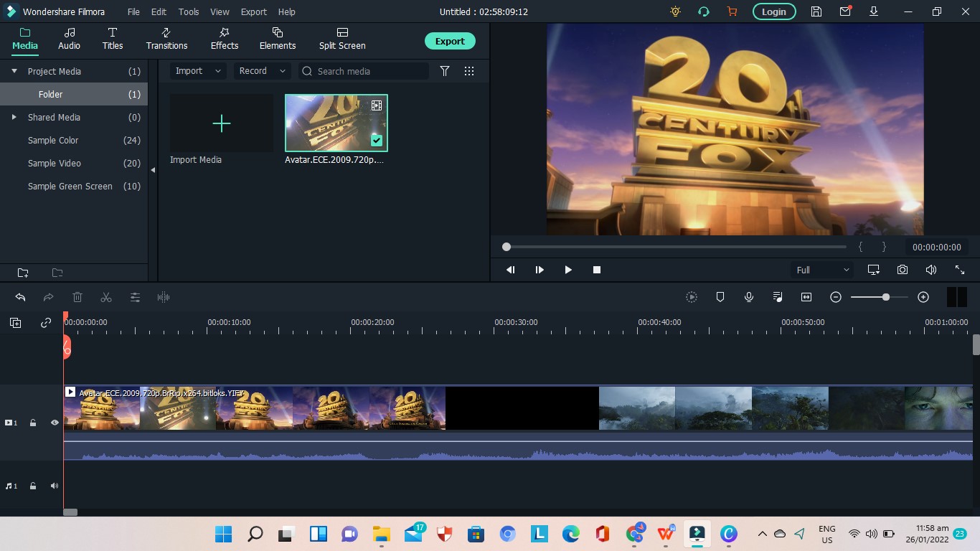This screenshot has width=980, height=551.
Task: Collapse the media library side panel arrow
Action: pos(153,170)
